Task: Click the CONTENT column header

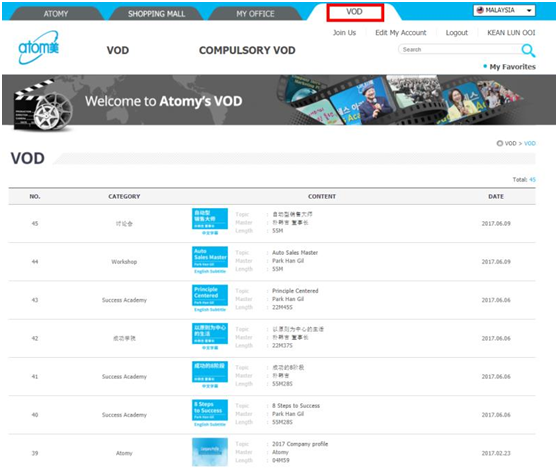Action: (x=322, y=196)
